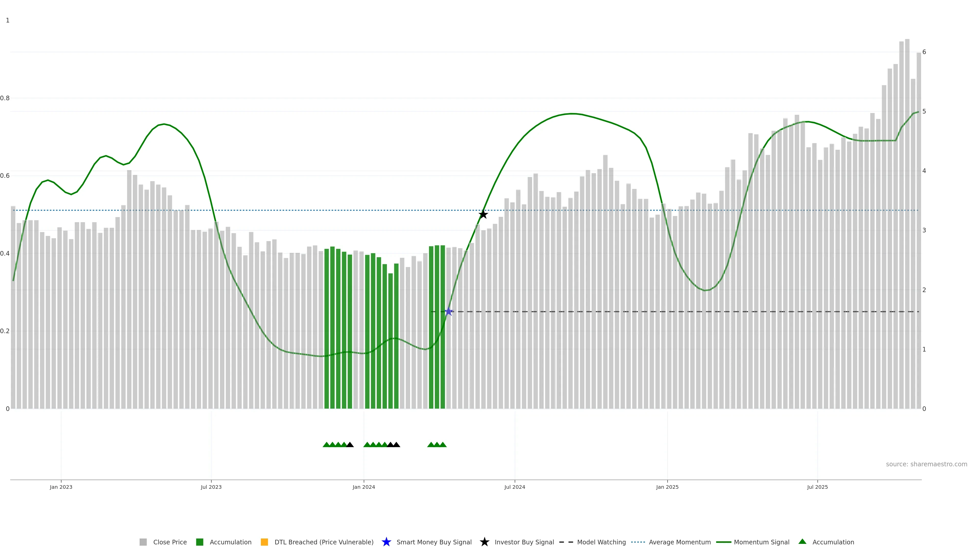980x551 pixels.
Task: Click Investor Buy Signal legend text
Action: 524,542
